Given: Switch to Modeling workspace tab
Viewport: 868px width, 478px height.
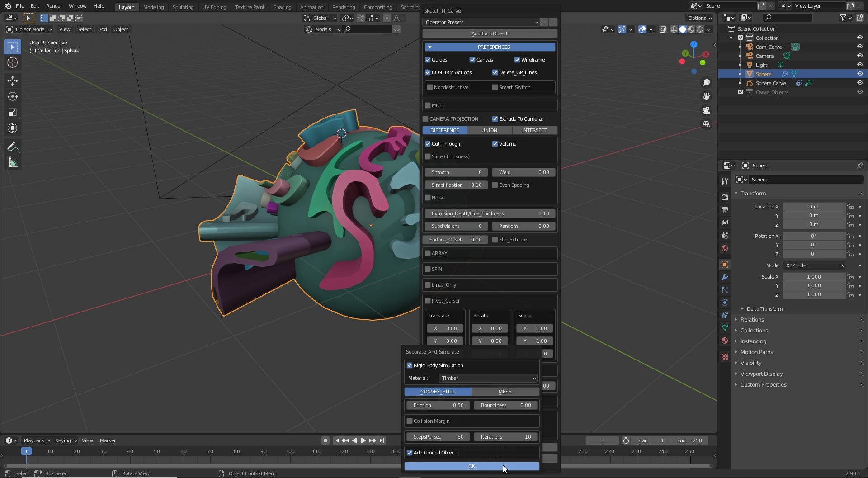Looking at the screenshot, I should 153,7.
